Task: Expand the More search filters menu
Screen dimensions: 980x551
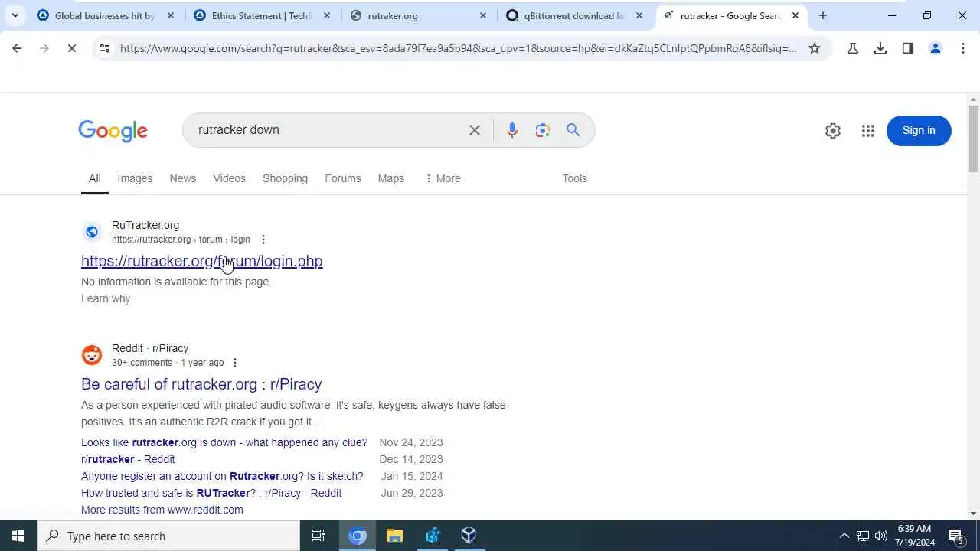Action: 443,178
